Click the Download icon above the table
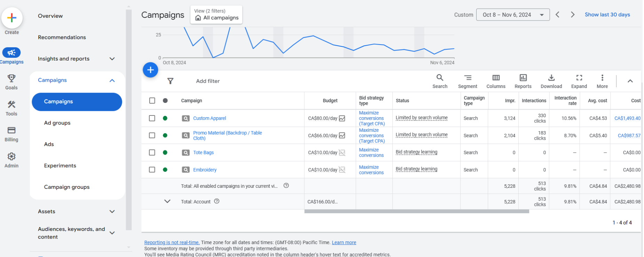 pyautogui.click(x=551, y=78)
